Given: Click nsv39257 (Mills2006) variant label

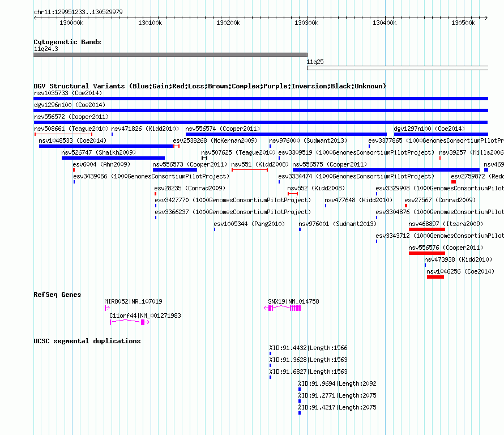Looking at the screenshot, I should 471,153.
